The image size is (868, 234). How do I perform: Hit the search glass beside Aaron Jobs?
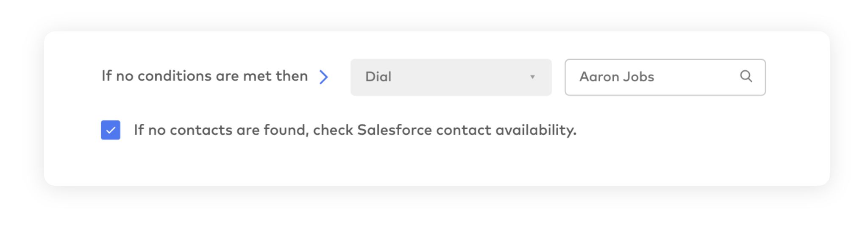coord(746,76)
